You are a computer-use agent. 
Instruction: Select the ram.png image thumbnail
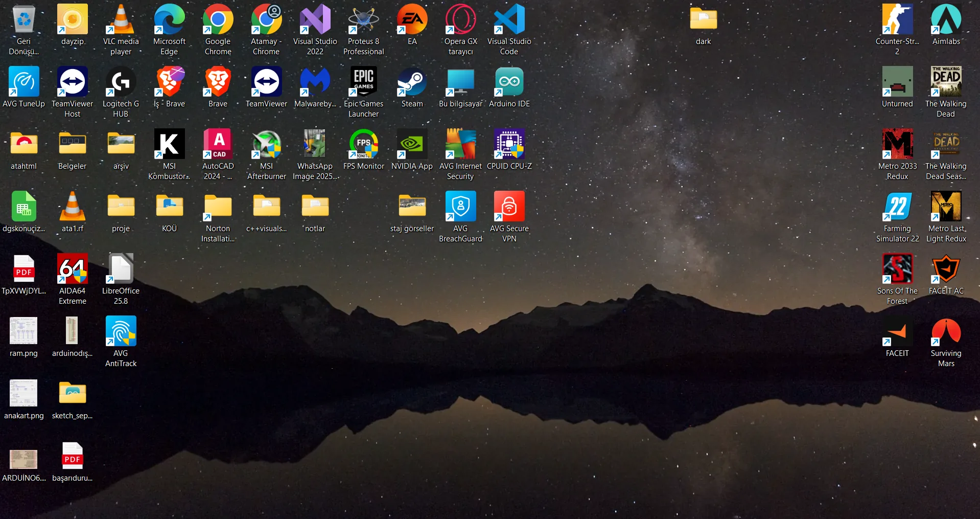click(x=24, y=331)
